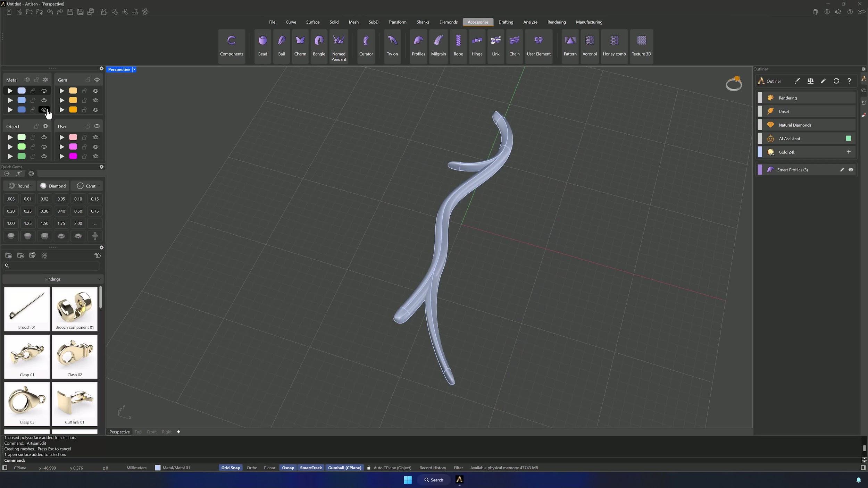The image size is (868, 488).
Task: Expand the first Object layer row arrow
Action: pos(10,137)
